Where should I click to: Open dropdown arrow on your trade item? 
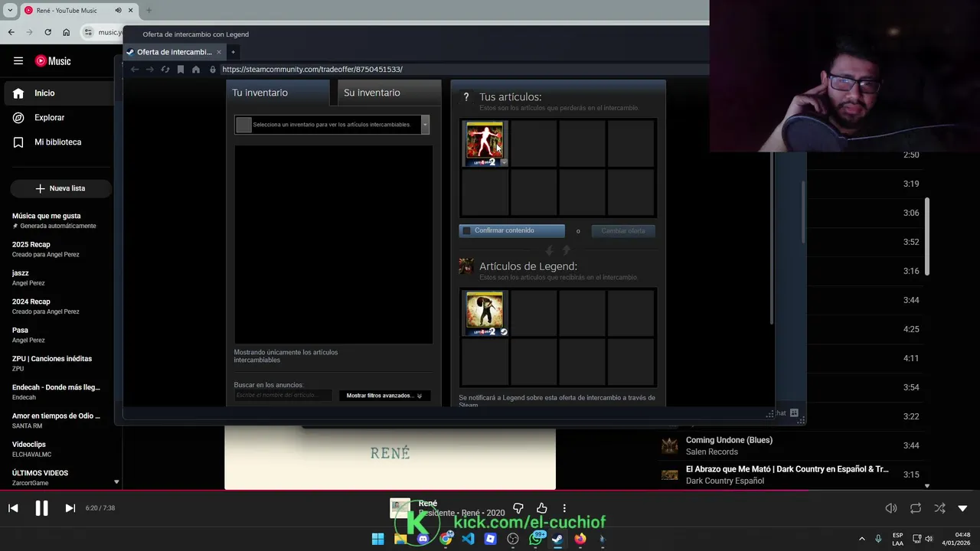pos(504,161)
